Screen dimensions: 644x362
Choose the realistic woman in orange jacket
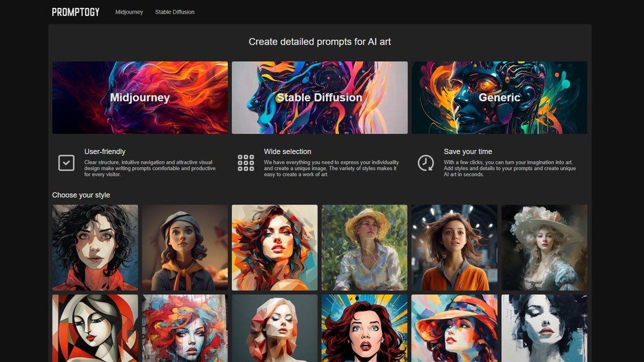coord(454,248)
